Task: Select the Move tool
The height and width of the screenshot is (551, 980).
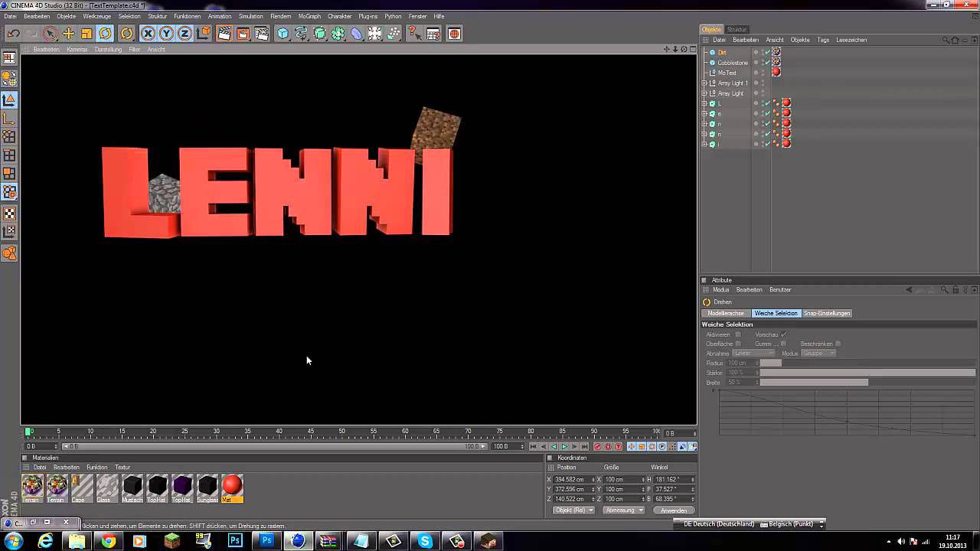Action: pos(68,34)
